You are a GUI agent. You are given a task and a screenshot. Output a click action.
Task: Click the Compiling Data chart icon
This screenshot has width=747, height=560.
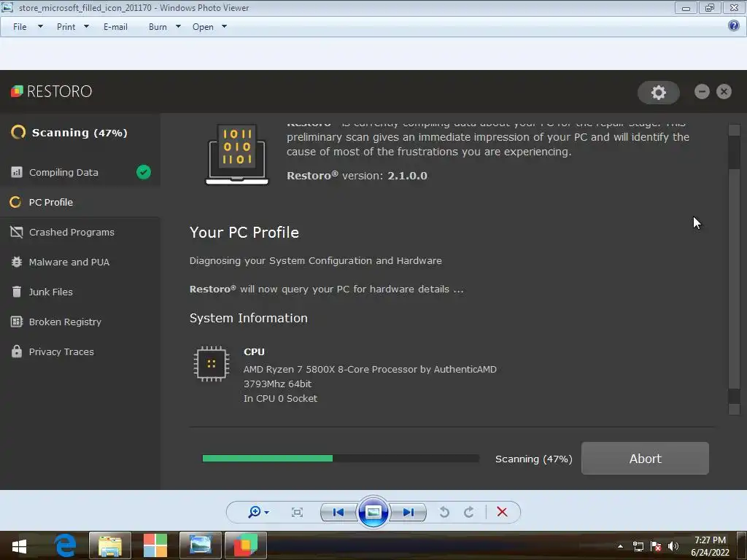(17, 172)
